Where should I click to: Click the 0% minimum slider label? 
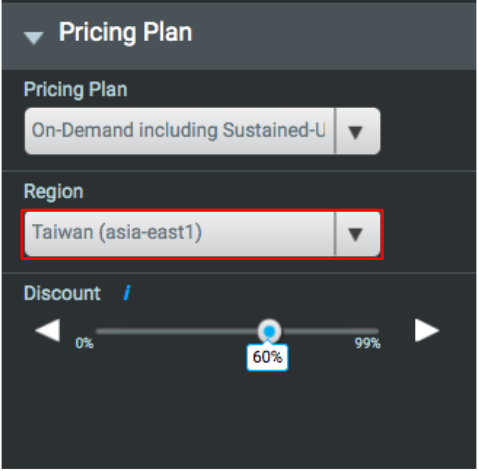tap(84, 343)
